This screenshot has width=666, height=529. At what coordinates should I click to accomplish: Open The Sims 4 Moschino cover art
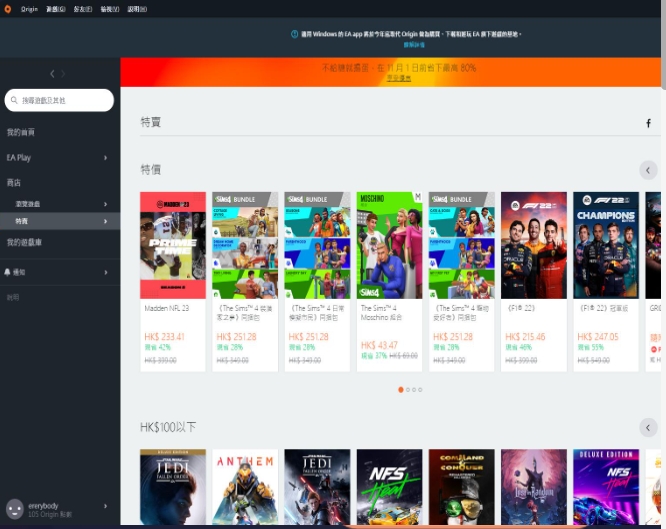point(389,245)
